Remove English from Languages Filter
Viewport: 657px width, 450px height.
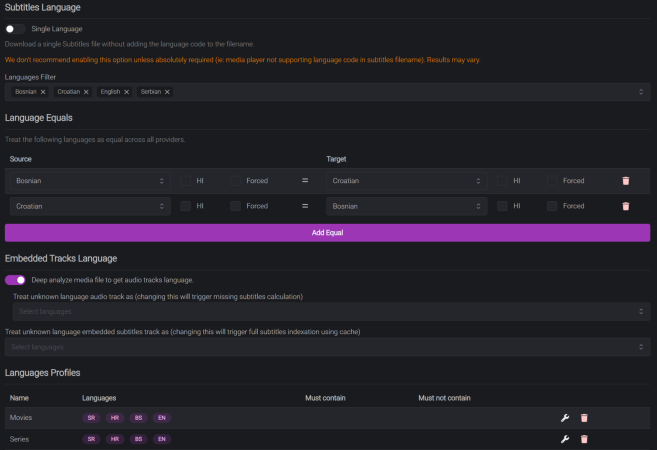click(127, 92)
